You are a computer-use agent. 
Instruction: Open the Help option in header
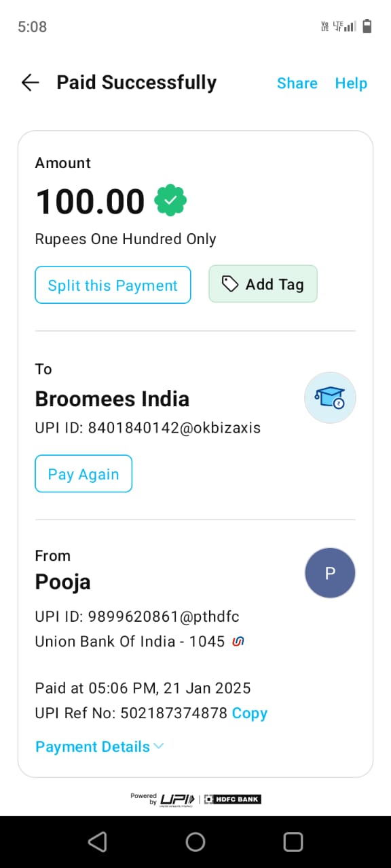(351, 83)
